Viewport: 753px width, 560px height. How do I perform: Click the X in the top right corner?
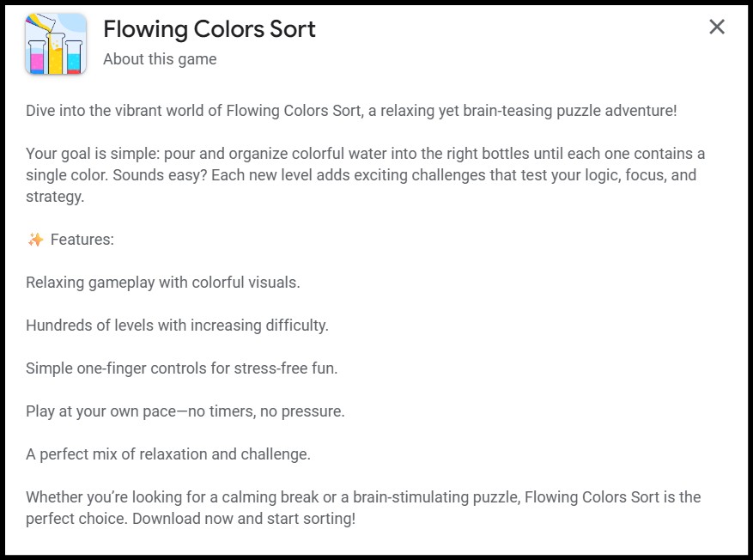tap(717, 27)
